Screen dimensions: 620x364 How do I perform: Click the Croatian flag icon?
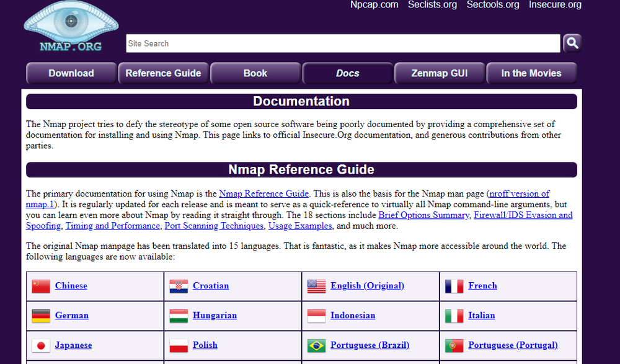coord(179,286)
